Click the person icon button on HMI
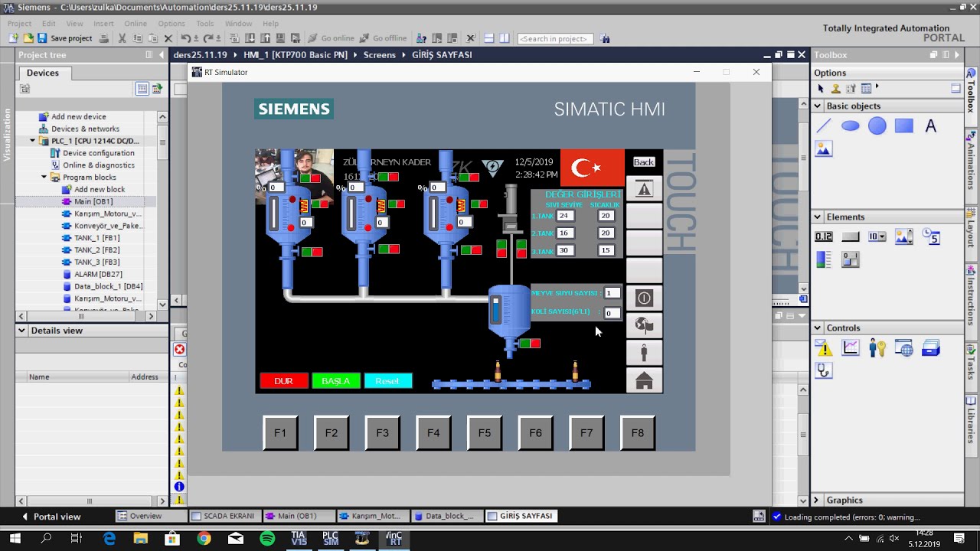 click(644, 353)
